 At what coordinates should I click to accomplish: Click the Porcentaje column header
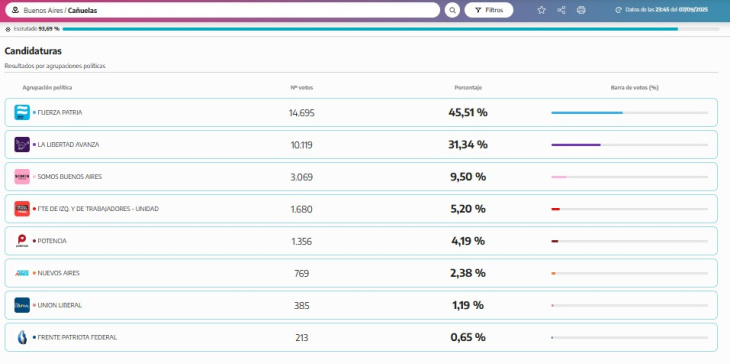(x=468, y=88)
